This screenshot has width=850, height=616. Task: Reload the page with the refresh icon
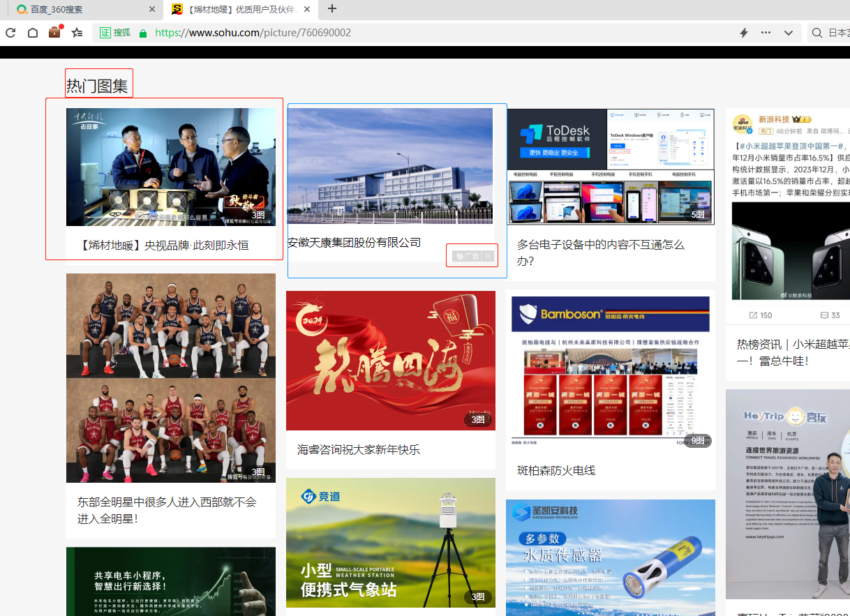click(10, 33)
